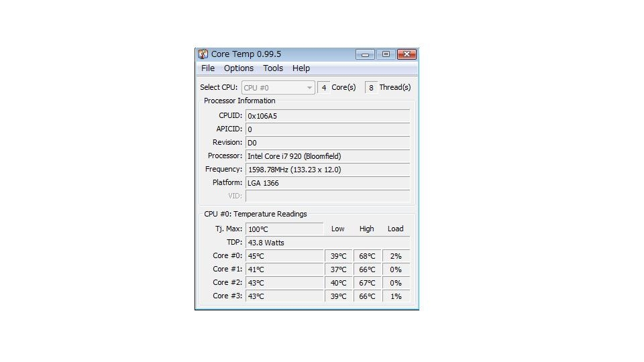Open the Tools menu

pos(273,68)
